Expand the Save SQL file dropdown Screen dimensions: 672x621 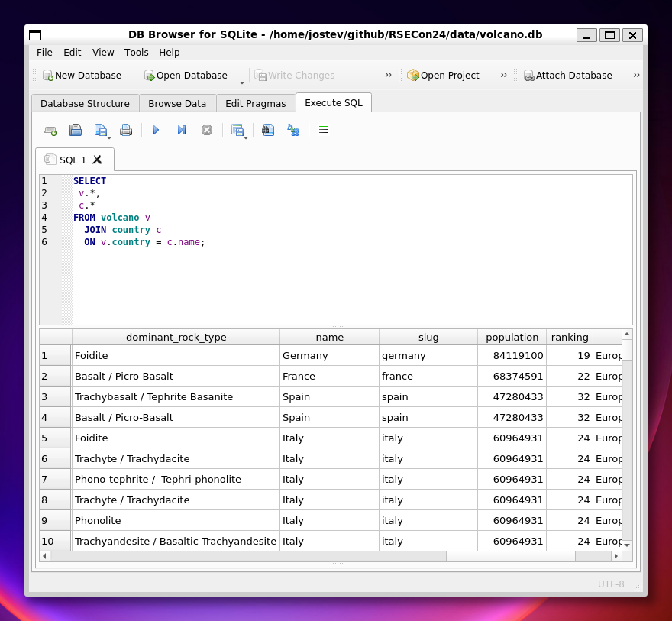[x=109, y=137]
